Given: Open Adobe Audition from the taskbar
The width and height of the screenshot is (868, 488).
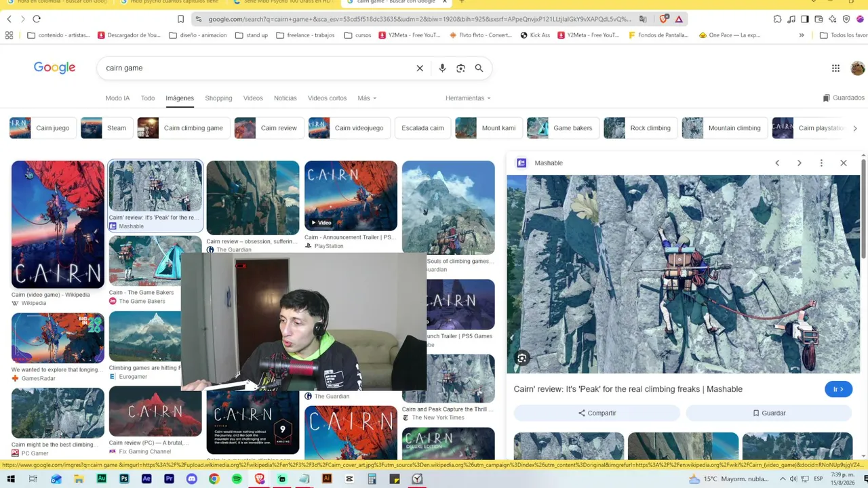Looking at the screenshot, I should 101,479.
